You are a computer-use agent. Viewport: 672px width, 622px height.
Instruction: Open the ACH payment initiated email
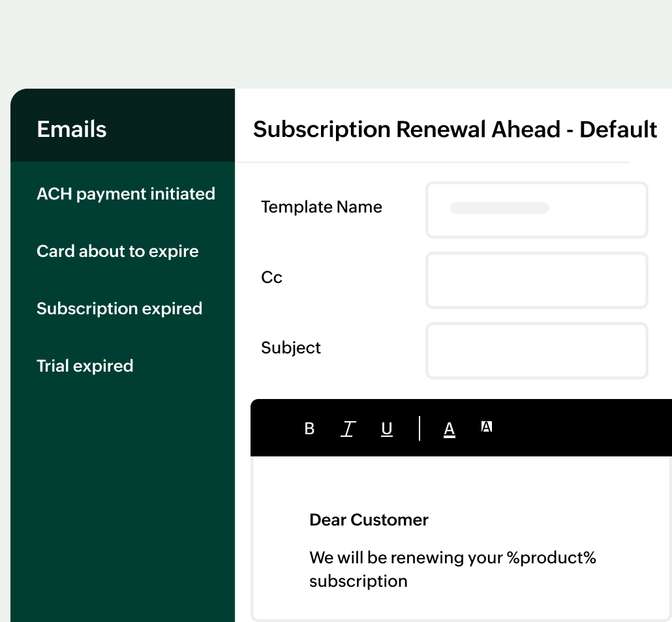click(x=126, y=194)
